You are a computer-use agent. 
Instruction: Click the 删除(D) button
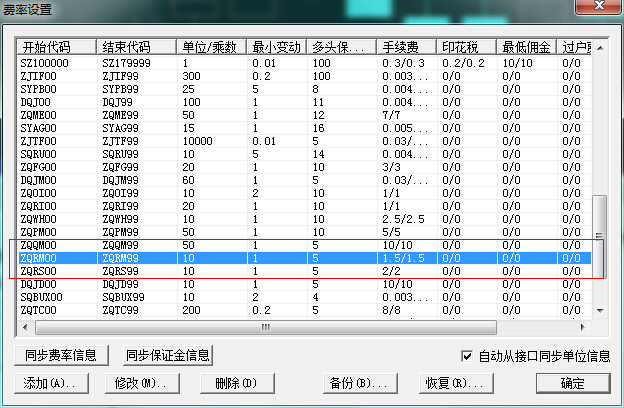(237, 383)
